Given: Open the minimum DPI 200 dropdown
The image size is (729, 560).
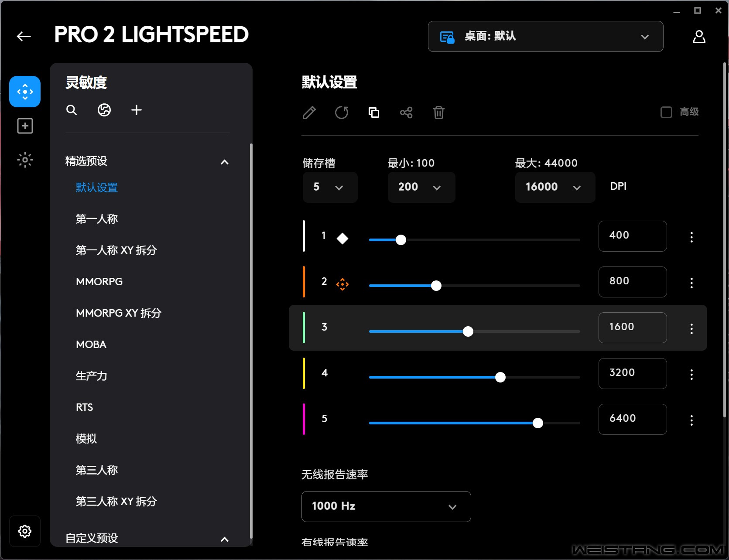Looking at the screenshot, I should [x=421, y=187].
